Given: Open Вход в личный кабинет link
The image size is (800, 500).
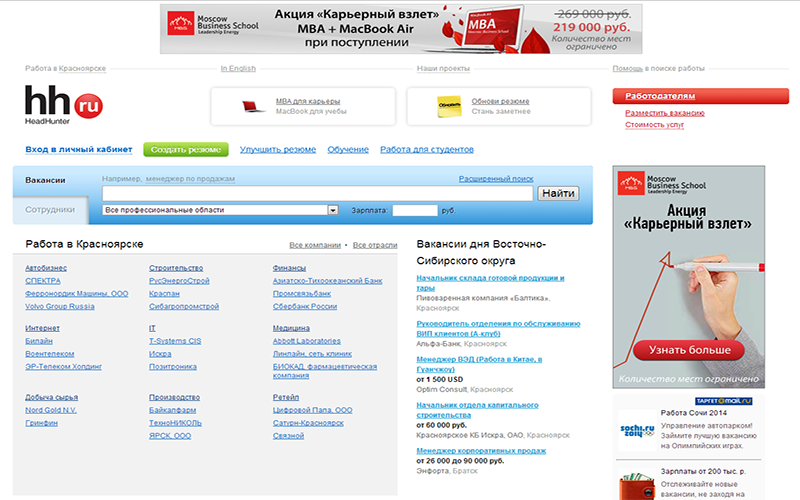Looking at the screenshot, I should pos(79,149).
